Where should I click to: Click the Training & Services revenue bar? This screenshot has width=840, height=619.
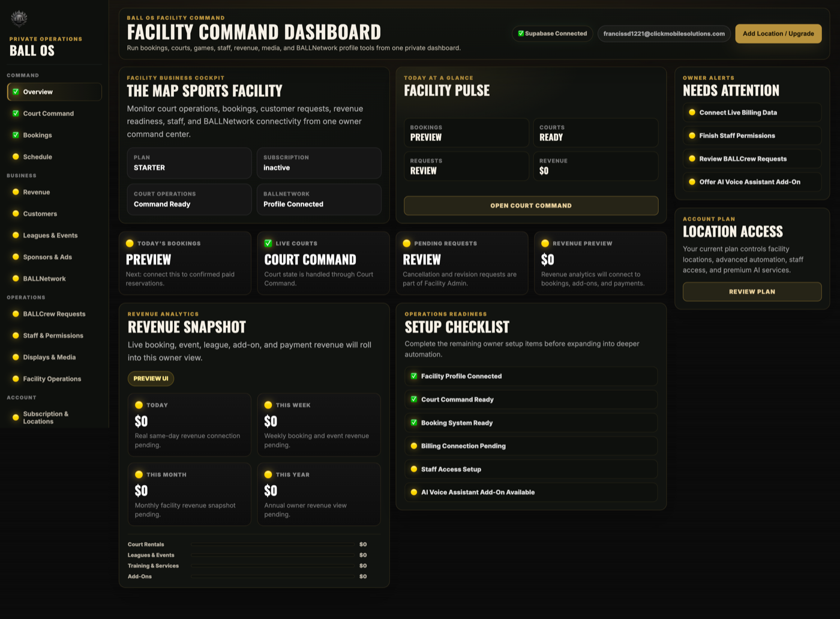[x=273, y=566]
